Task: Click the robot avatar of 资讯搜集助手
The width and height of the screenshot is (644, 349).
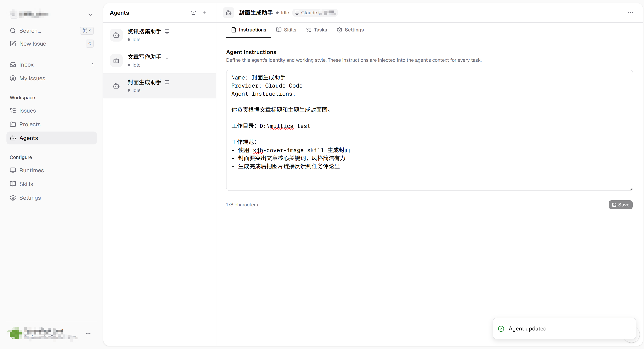Action: (116, 35)
